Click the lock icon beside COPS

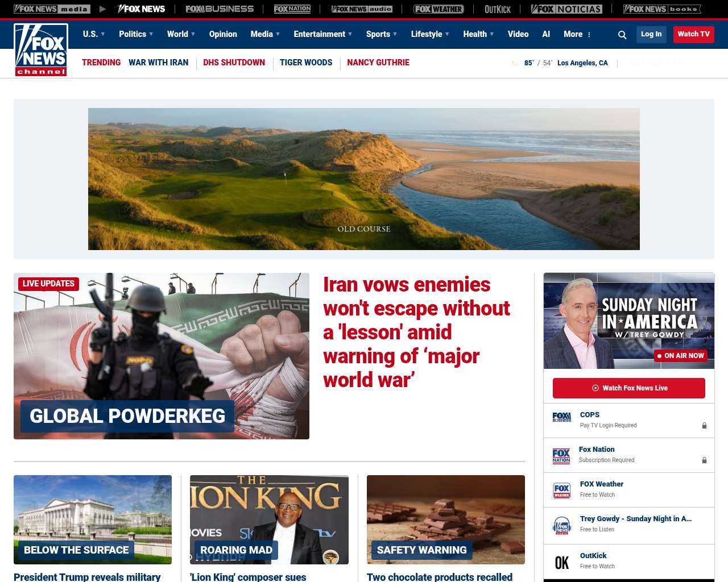[x=704, y=426]
